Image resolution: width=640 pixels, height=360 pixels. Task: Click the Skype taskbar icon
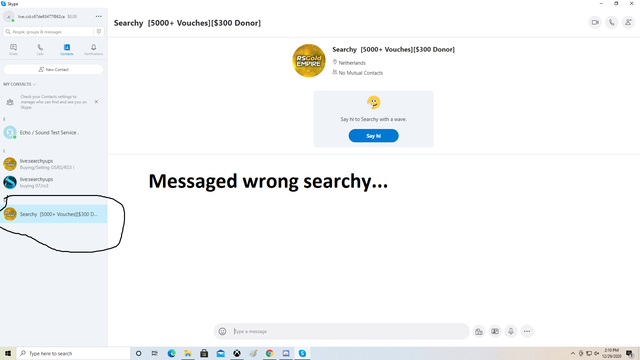(302, 353)
